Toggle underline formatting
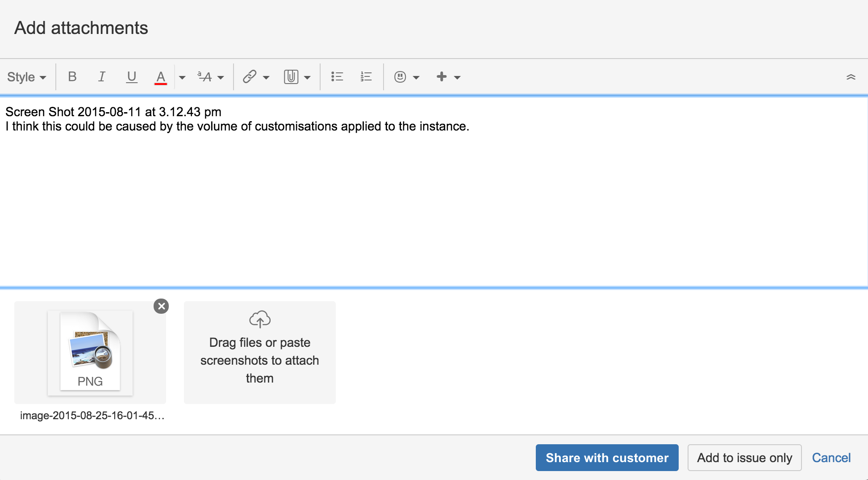Viewport: 868px width, 480px height. coord(131,77)
